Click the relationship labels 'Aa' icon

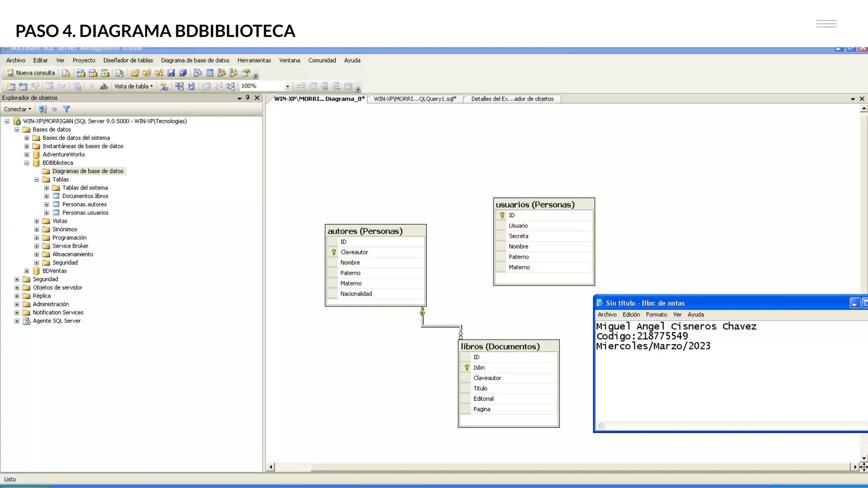tap(164, 86)
